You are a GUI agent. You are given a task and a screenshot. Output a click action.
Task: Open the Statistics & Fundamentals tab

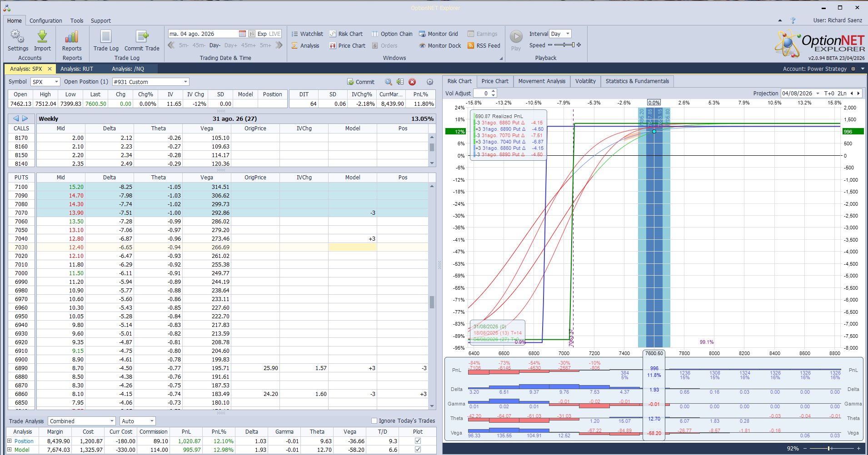click(x=637, y=81)
